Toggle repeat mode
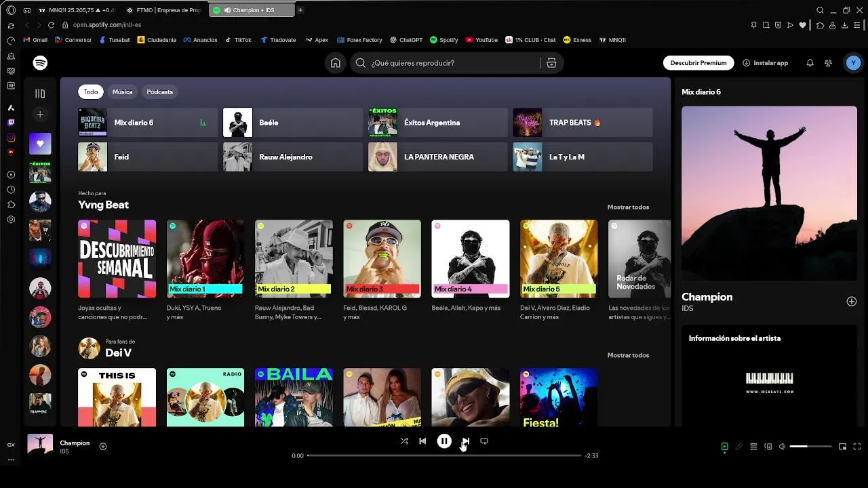This screenshot has height=488, width=868. coord(484,441)
